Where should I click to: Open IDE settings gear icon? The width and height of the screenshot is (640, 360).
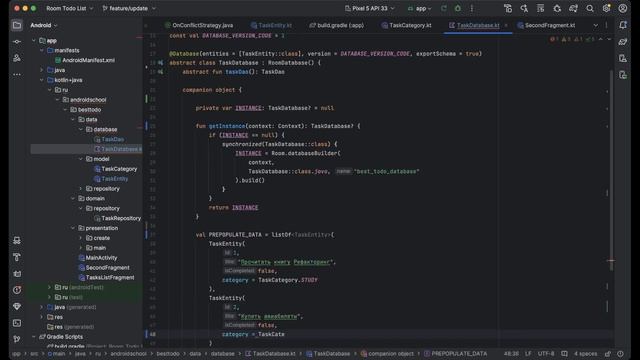pyautogui.click(x=607, y=8)
